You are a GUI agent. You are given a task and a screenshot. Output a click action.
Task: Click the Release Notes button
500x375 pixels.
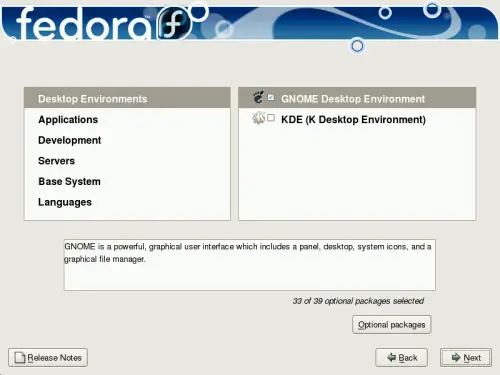[48, 358]
